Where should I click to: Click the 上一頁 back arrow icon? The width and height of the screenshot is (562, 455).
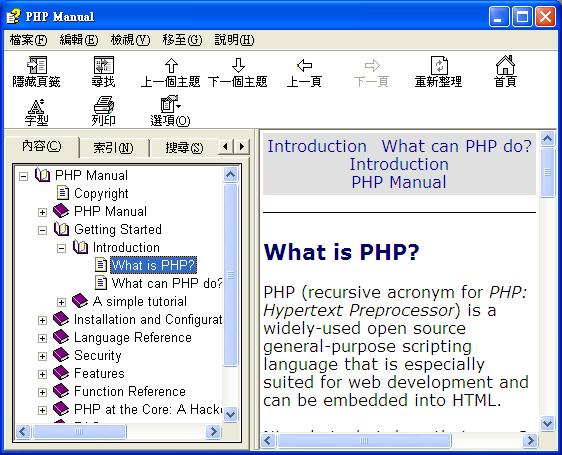point(305,66)
